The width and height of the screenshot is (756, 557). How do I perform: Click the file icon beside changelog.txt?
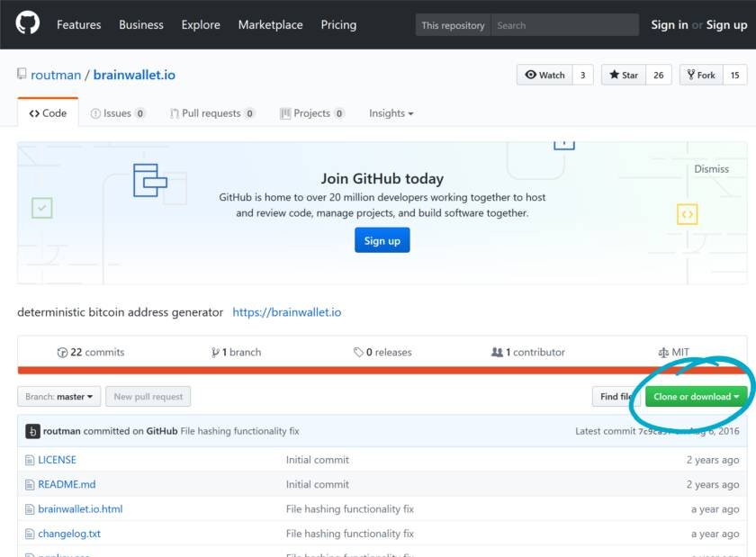(x=30, y=534)
